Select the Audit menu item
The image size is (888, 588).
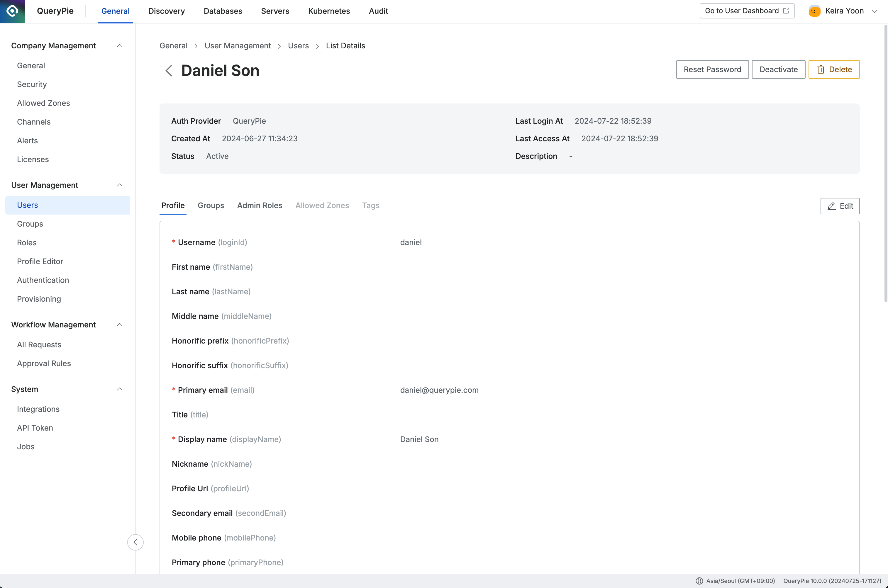tap(378, 11)
